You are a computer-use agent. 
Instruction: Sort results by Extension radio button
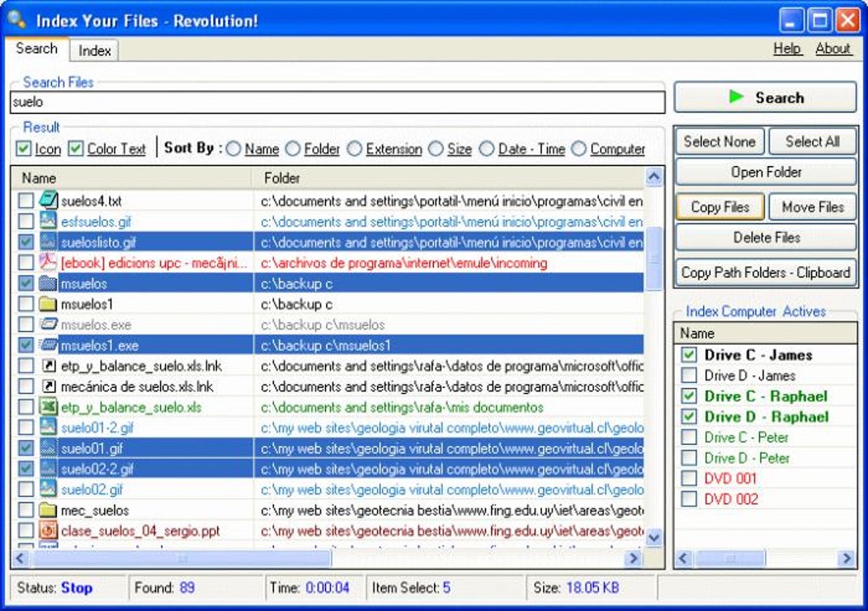(355, 149)
